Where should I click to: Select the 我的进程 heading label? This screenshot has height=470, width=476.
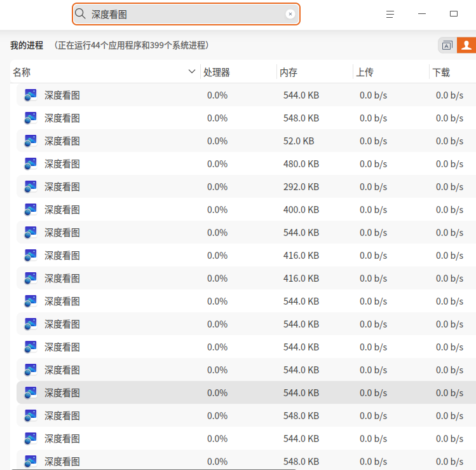[27, 45]
